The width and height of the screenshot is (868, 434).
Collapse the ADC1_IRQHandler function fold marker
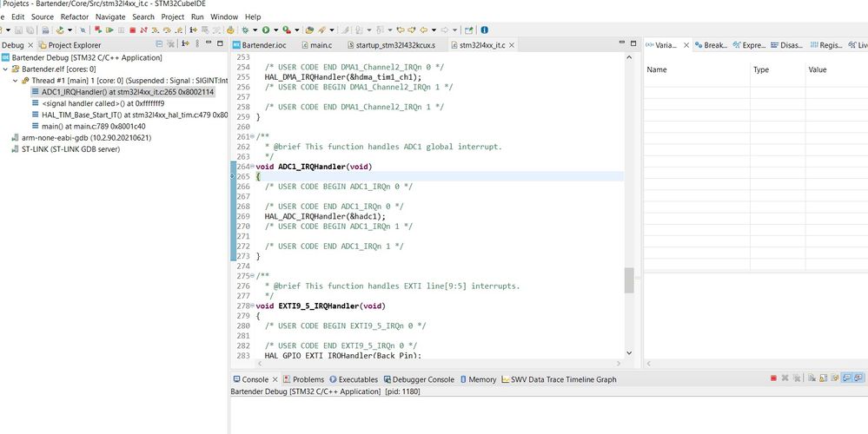pos(253,167)
